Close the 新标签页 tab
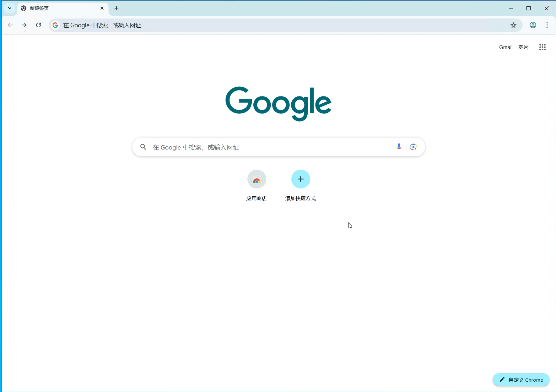 click(102, 8)
